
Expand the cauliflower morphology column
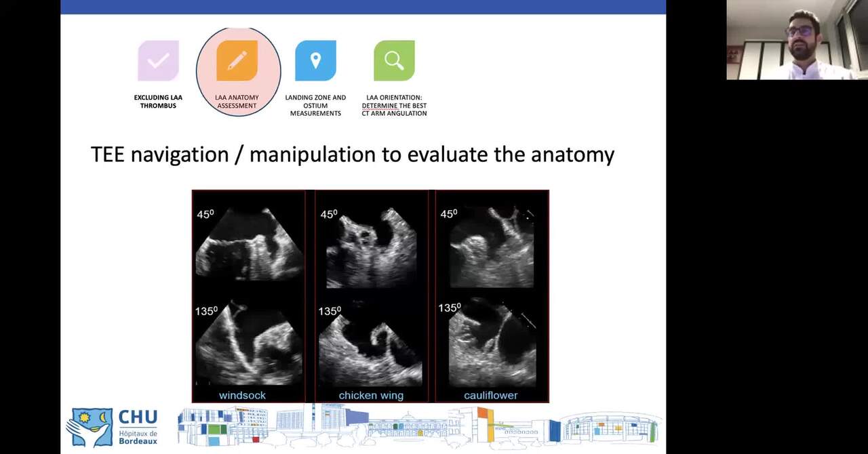tap(492, 295)
